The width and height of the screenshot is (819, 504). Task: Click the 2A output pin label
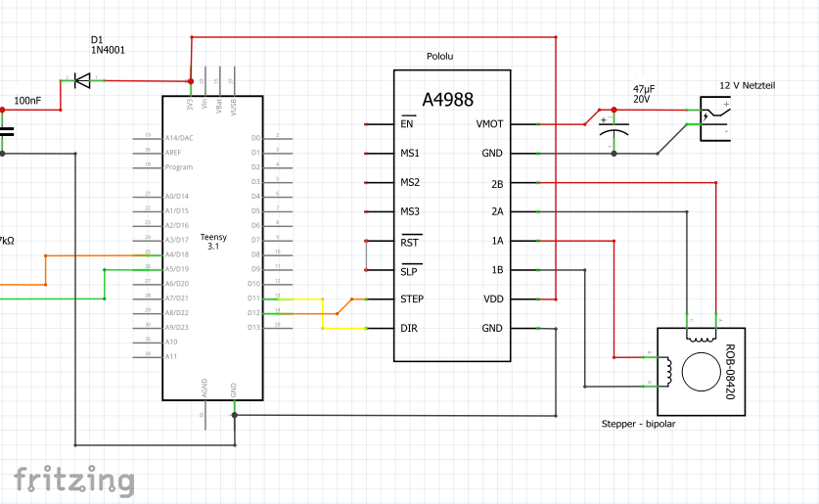(x=497, y=211)
